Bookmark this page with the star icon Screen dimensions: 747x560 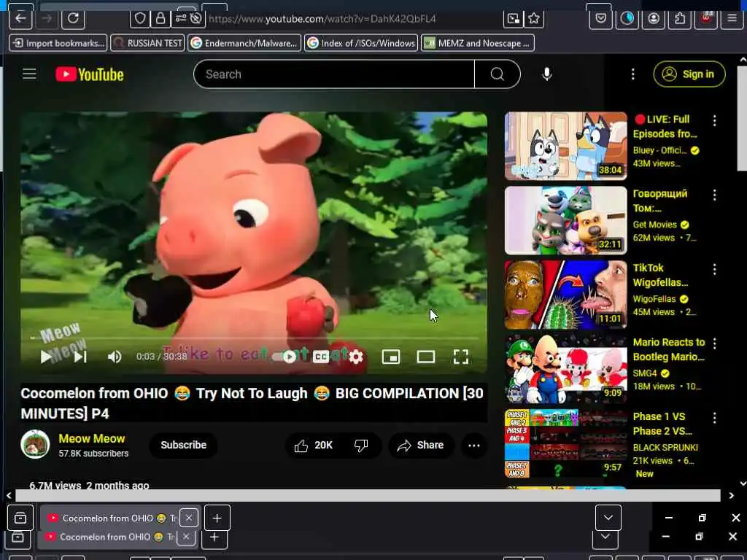(533, 18)
